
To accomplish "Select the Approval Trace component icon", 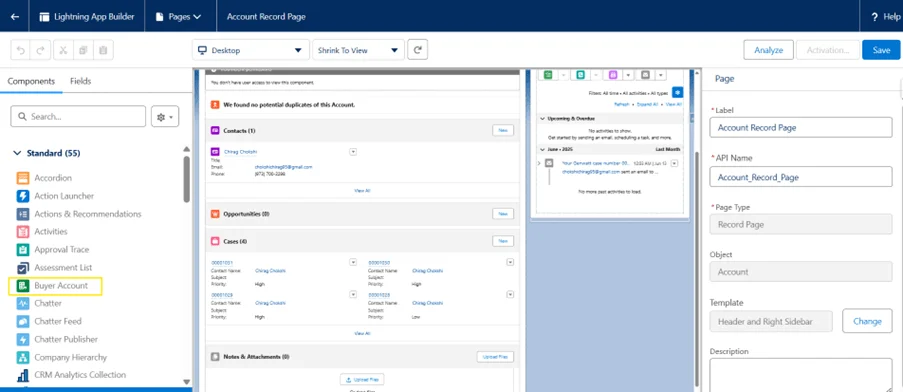I will [23, 250].
